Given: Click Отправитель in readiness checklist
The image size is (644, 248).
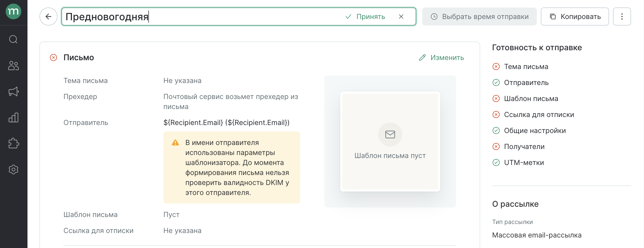Looking at the screenshot, I should tap(526, 82).
